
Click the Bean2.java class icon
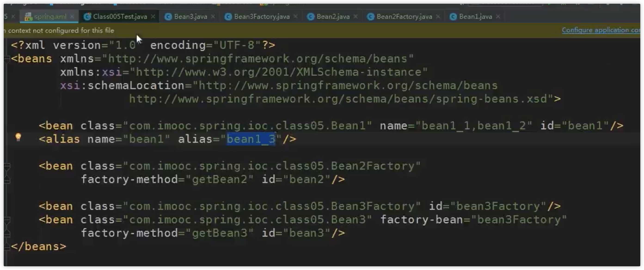pos(310,16)
